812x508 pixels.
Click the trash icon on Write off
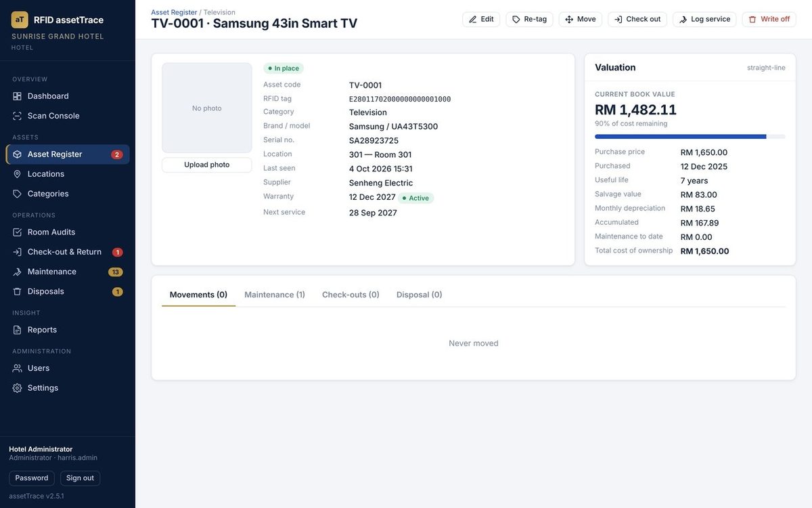click(752, 20)
